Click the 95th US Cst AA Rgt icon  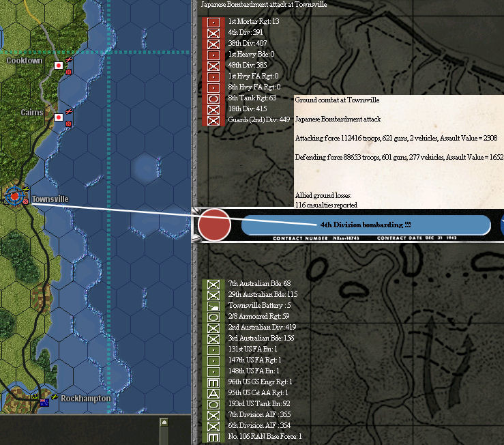point(213,394)
